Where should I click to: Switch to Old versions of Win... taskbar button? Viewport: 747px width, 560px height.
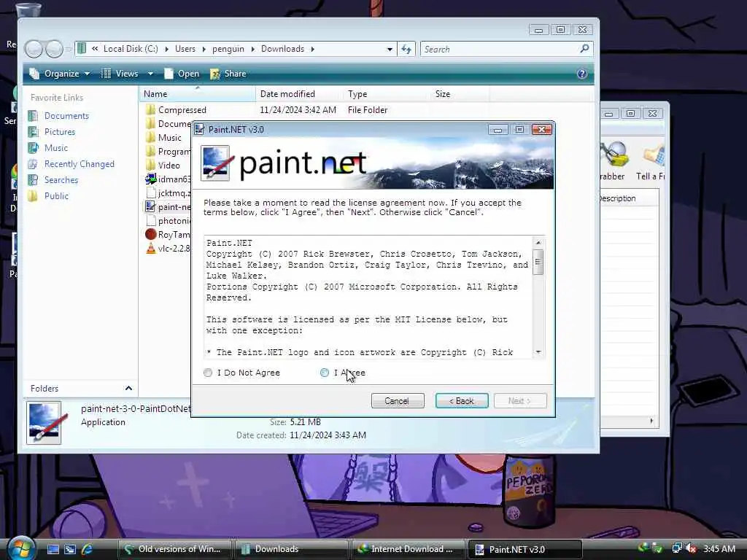pos(175,549)
